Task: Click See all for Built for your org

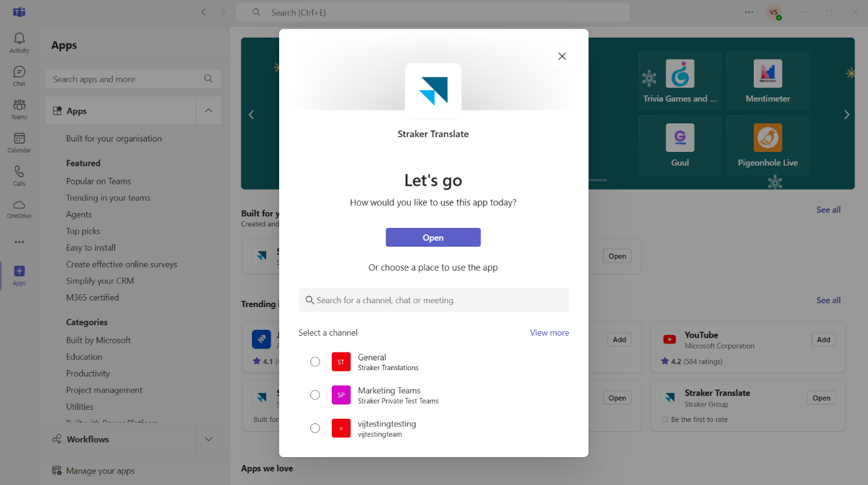Action: [828, 210]
